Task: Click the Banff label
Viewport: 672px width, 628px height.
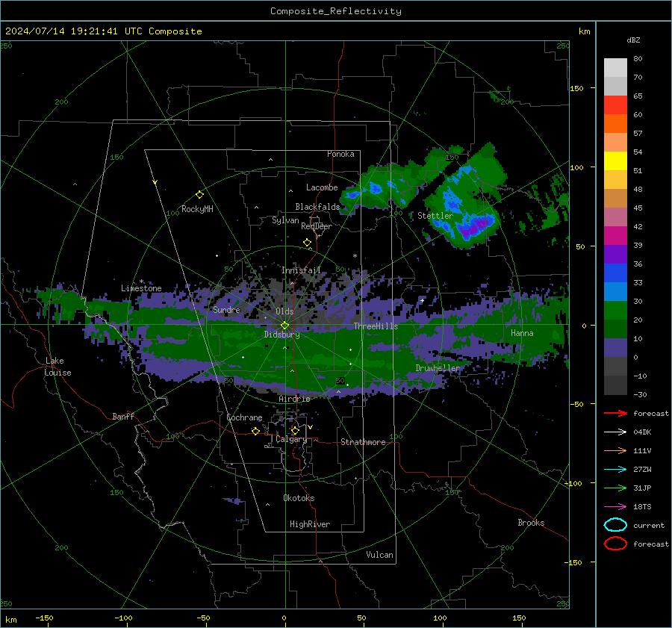Action: 123,416
